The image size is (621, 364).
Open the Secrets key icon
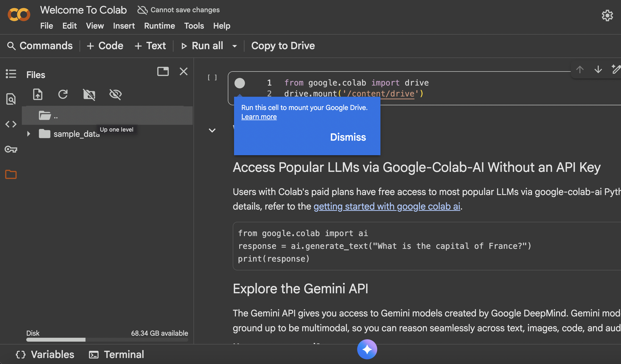pos(11,149)
